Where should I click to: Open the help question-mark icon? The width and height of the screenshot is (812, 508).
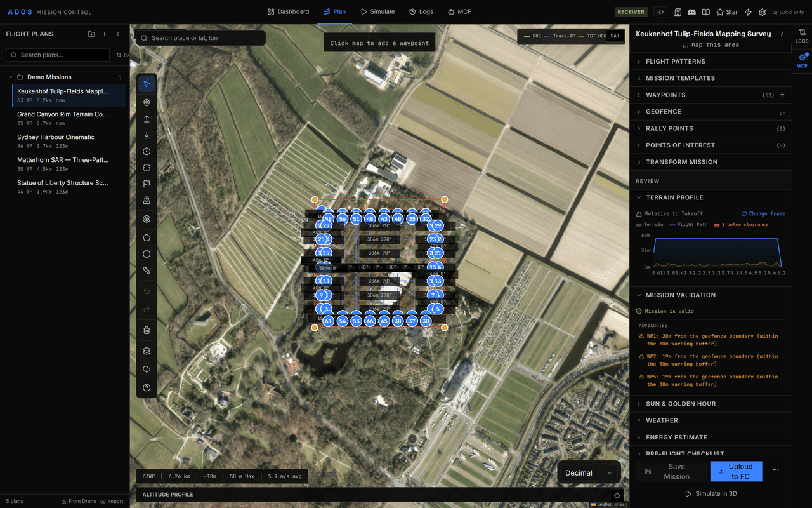(147, 388)
